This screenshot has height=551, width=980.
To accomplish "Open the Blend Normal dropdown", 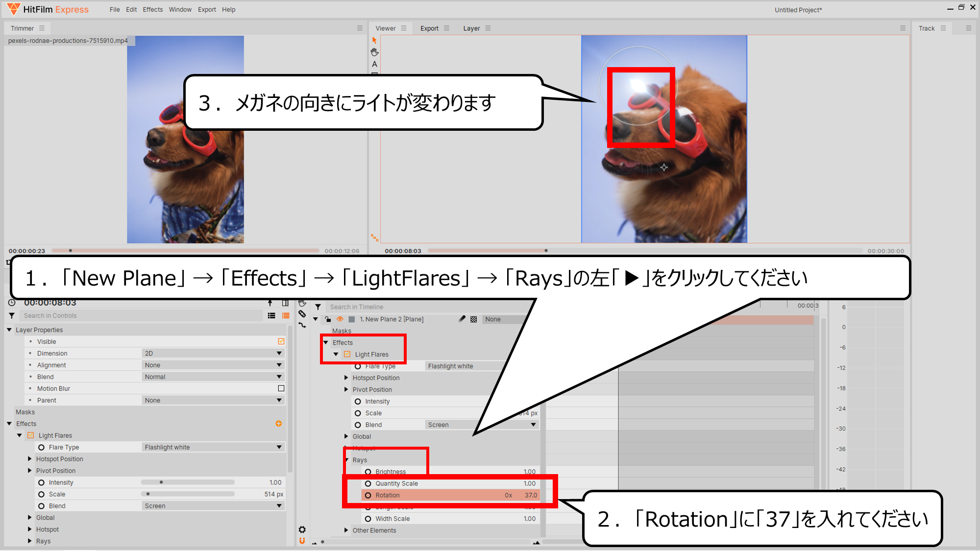I will coord(213,377).
